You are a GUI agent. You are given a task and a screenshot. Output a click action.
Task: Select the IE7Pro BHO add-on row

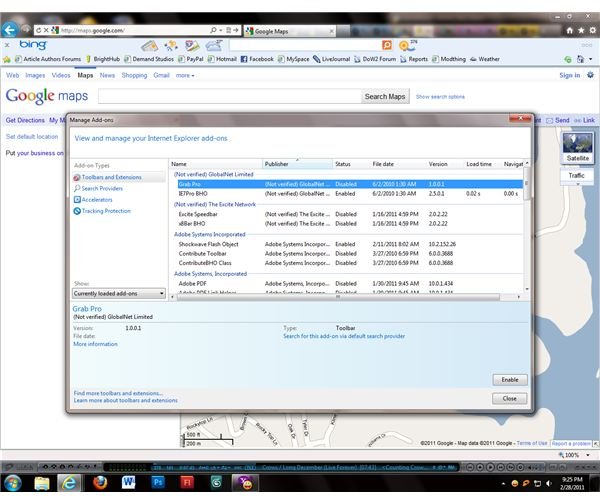350,194
